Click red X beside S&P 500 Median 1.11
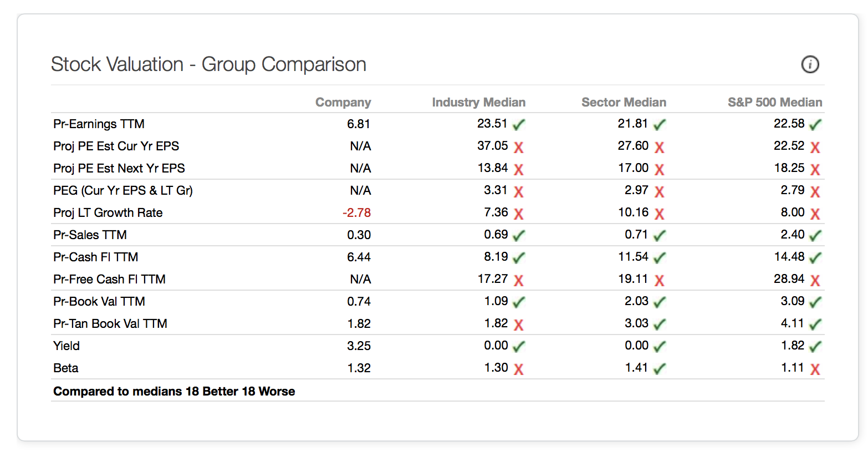The height and width of the screenshot is (456, 868). (x=815, y=369)
